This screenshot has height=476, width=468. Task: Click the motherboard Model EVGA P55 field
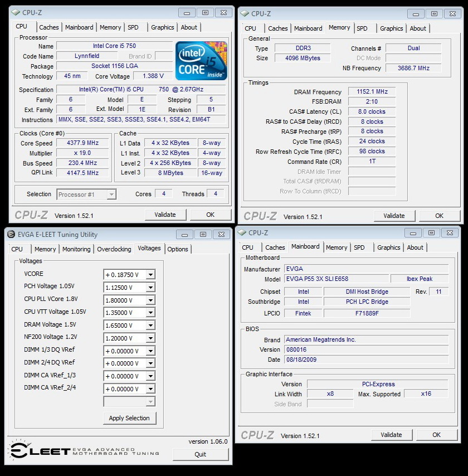pyautogui.click(x=337, y=279)
